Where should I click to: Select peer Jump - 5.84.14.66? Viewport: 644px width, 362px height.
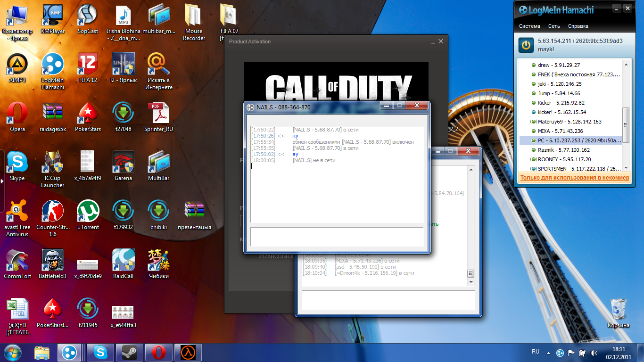570,93
